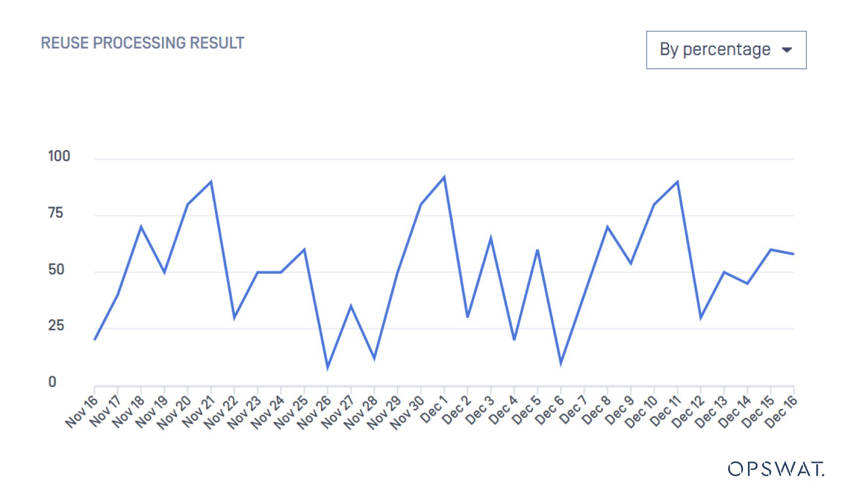Click the 100 y-axis label
Viewport: 848px width, 504px height.
[x=59, y=156]
